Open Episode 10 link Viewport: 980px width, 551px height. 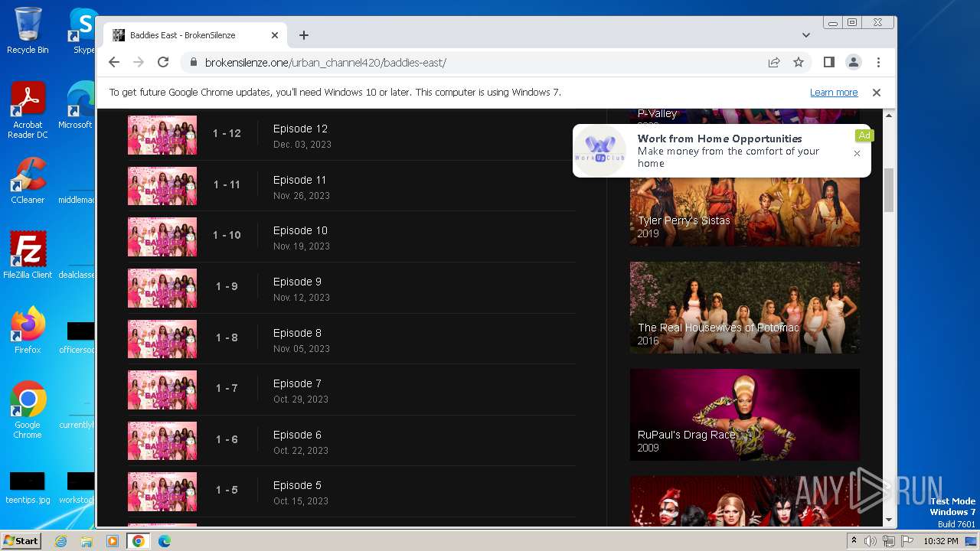(x=300, y=230)
